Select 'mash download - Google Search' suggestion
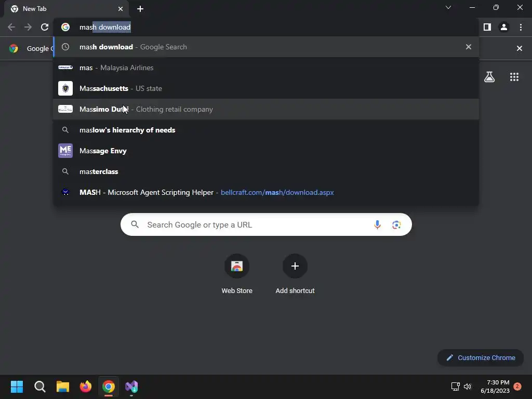Screen dimensions: 532x399 266,47
